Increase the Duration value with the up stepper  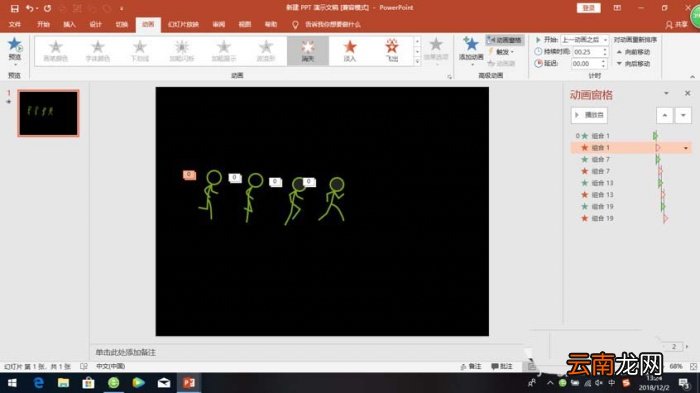click(605, 50)
